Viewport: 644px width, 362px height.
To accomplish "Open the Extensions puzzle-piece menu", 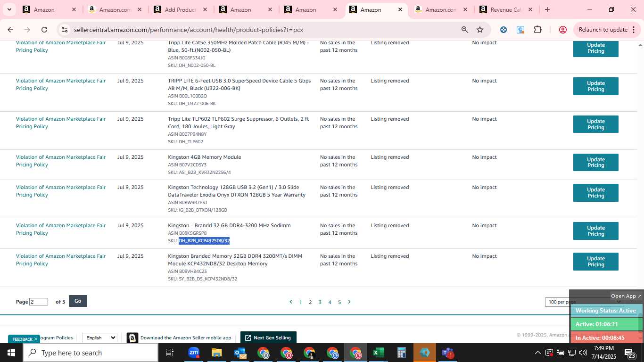I will (x=537, y=30).
